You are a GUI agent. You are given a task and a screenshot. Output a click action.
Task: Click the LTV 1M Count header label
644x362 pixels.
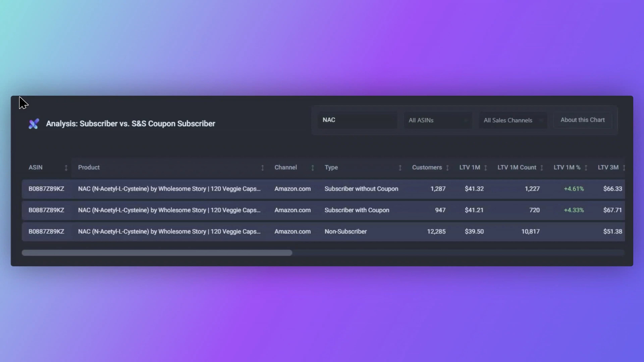pyautogui.click(x=517, y=167)
